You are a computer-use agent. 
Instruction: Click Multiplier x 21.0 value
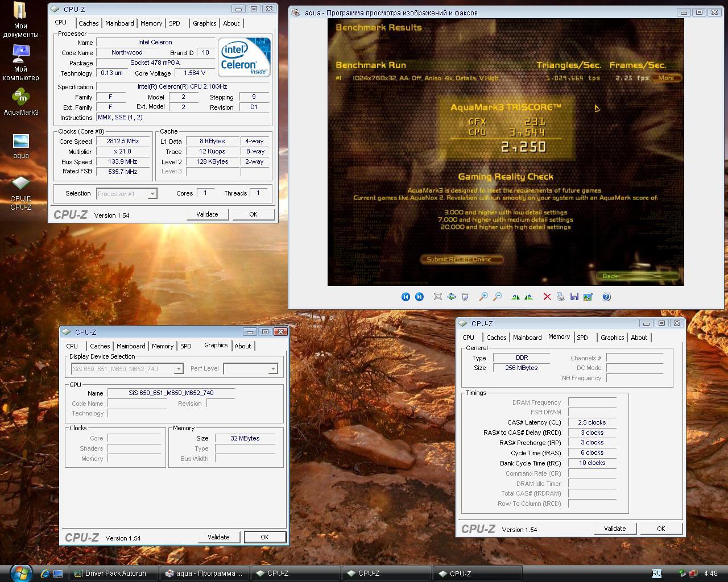pyautogui.click(x=123, y=152)
